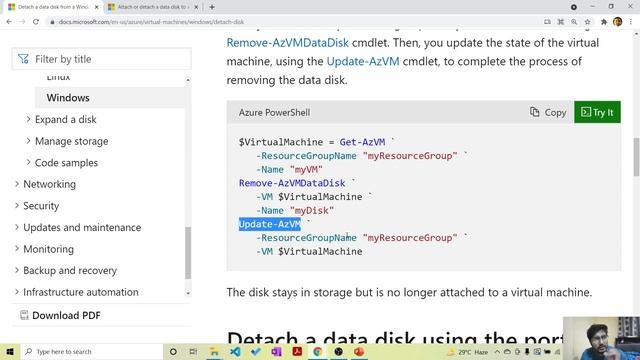Expand the 'Manage storage' section
The height and width of the screenshot is (360, 640).
click(x=28, y=141)
